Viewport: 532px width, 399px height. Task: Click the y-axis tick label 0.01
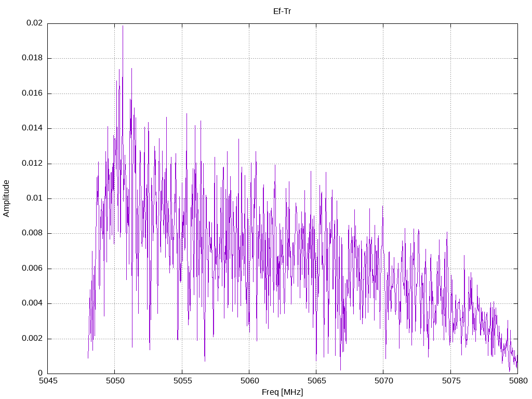coord(35,198)
